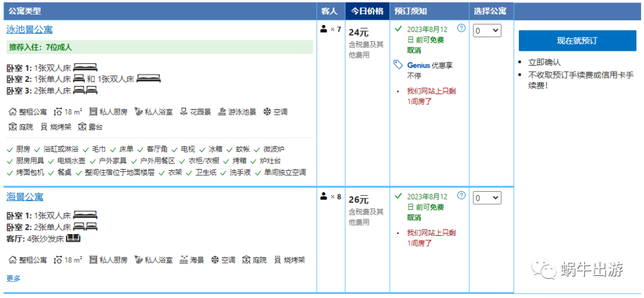The height and width of the screenshot is (298, 644).
Task: Click the 庭院 icon in the 泳池景公寓 row
Action: tap(13, 127)
